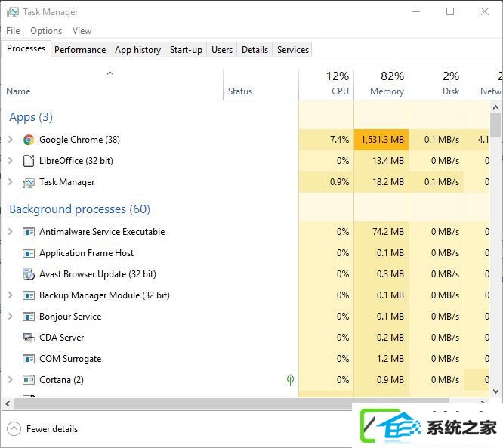Select Avast Browser Update (32 bit) name

[x=97, y=274]
